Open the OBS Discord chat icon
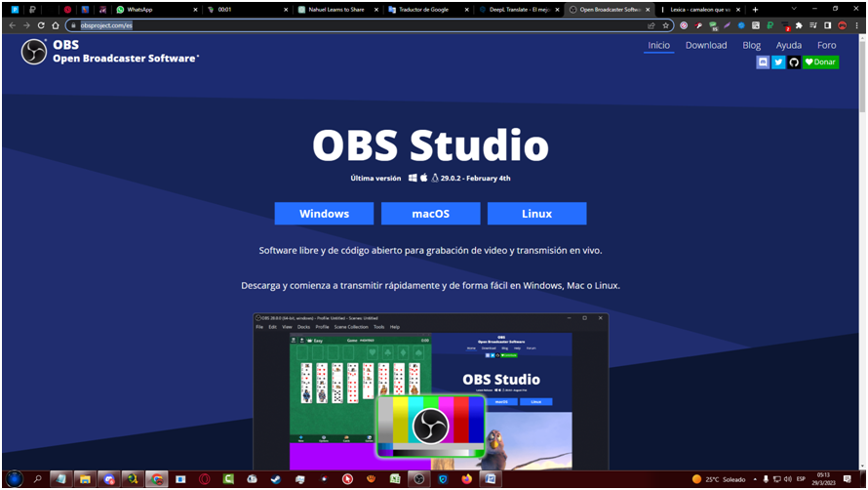The width and height of the screenshot is (868, 490). tap(763, 62)
